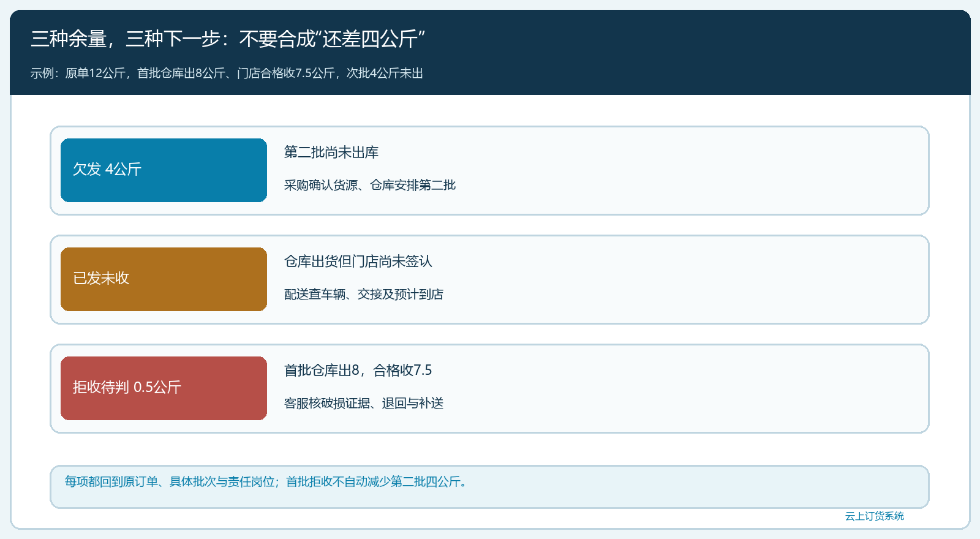
Task: Click the amber "已发未收" badge
Action: pos(164,279)
